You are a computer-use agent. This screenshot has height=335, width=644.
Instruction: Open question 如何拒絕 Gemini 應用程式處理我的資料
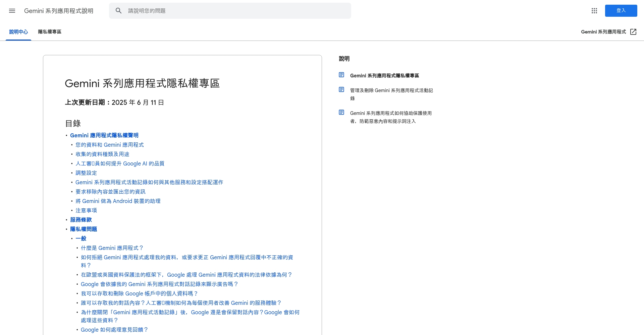[x=187, y=261]
